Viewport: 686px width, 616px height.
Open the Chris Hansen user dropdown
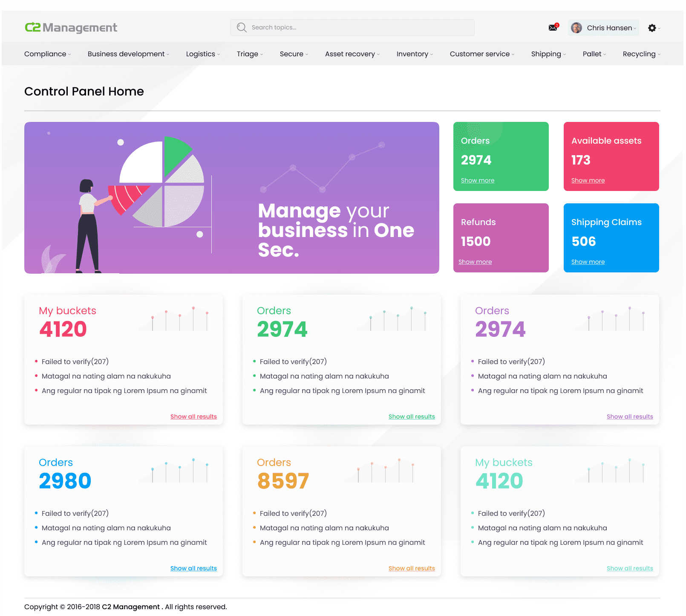coord(610,28)
